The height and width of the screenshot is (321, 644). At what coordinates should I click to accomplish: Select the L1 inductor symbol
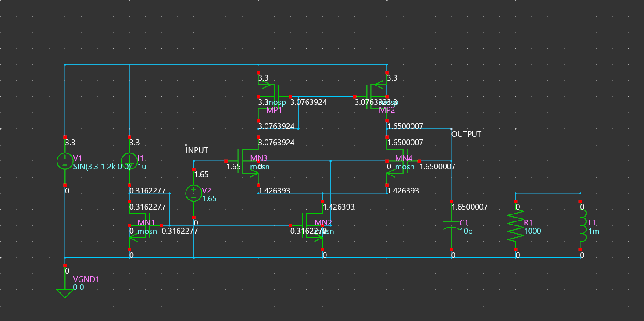(583, 225)
